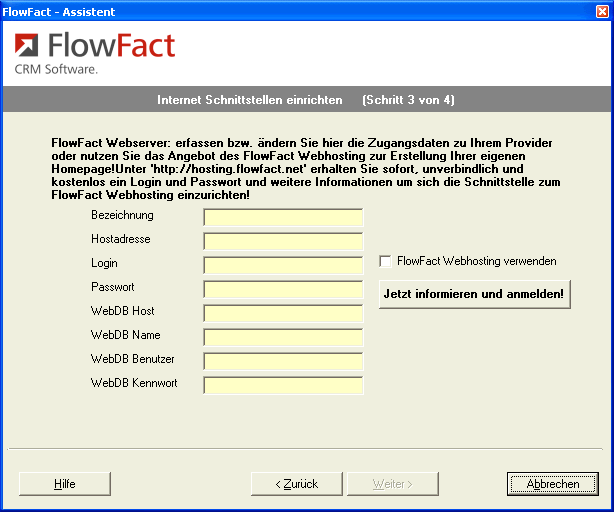Focus the WebDB Host field
The width and height of the screenshot is (614, 512).
283,314
